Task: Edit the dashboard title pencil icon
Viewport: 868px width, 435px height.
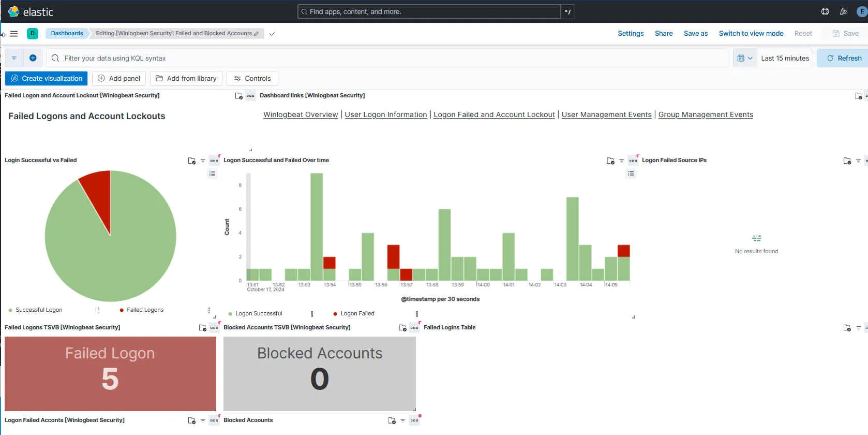Action: coord(256,34)
